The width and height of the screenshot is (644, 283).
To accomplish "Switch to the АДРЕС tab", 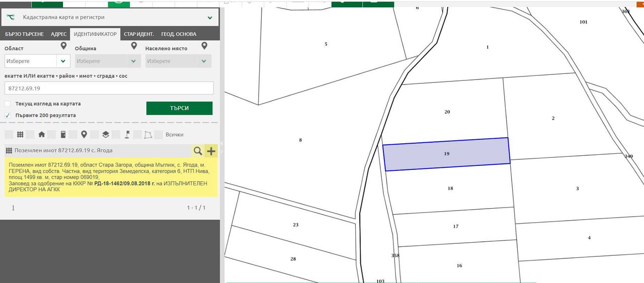I will pos(58,34).
